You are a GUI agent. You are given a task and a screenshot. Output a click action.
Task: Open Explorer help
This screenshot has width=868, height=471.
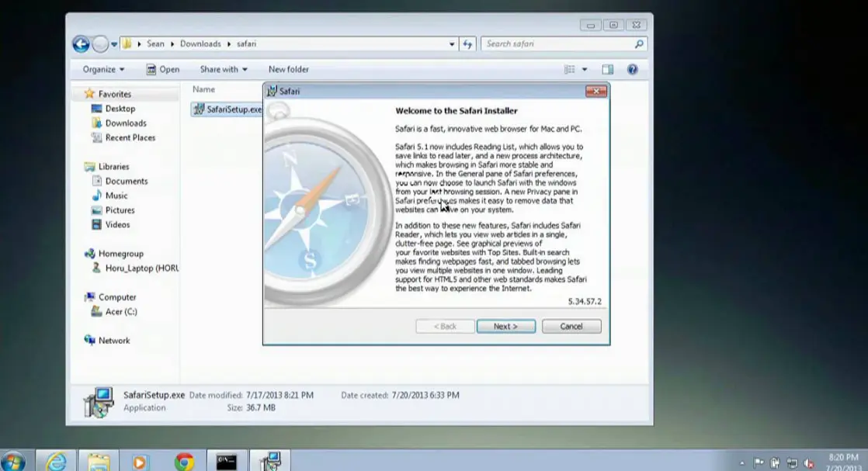pos(632,69)
